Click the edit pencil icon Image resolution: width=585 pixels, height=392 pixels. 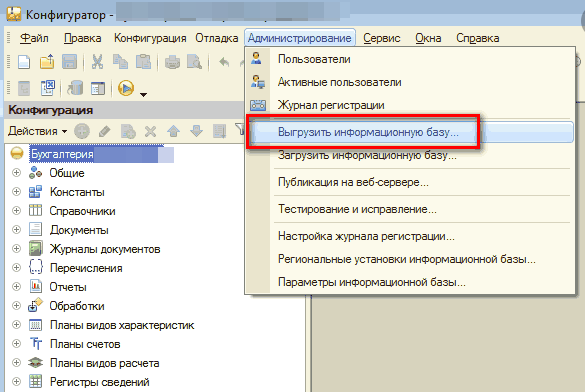[x=105, y=131]
